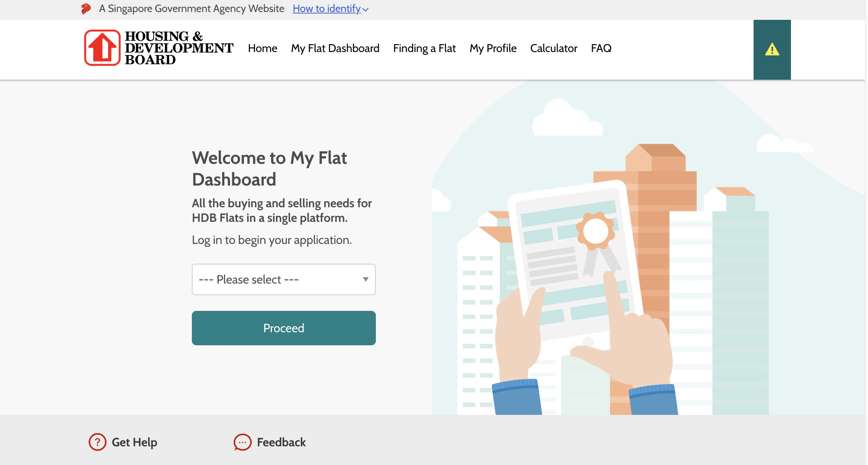Click the Singapore lion head icon

pos(86,9)
